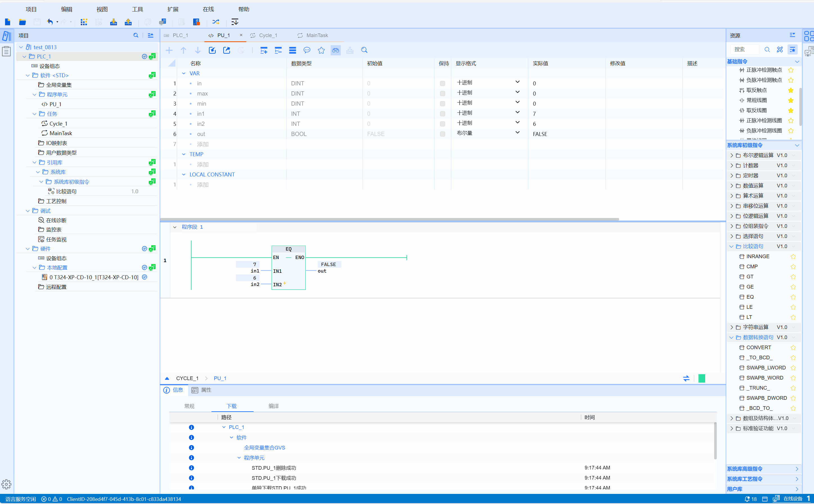Toggle retain checkbox for variable in
Screen dimensions: 814x504
442,83
